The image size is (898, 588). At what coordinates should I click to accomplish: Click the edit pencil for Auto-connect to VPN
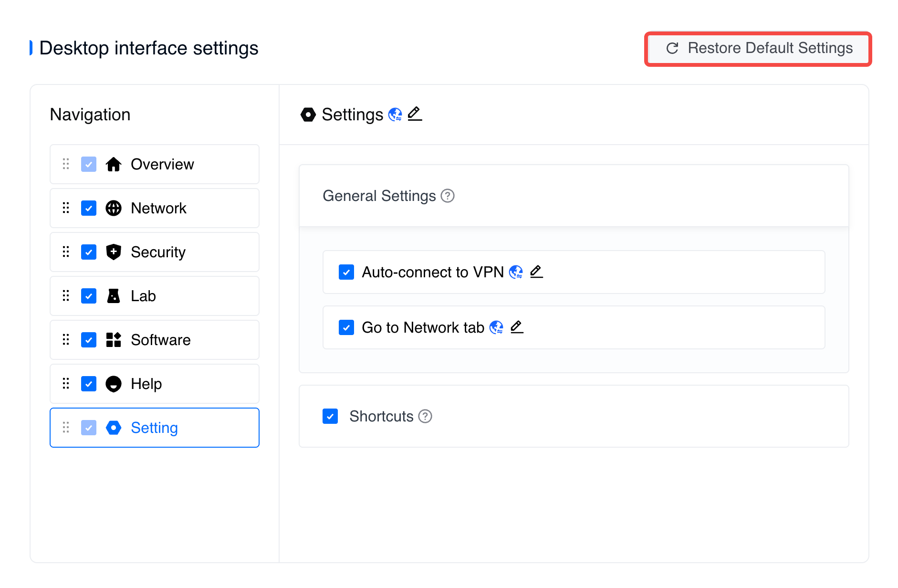point(536,272)
